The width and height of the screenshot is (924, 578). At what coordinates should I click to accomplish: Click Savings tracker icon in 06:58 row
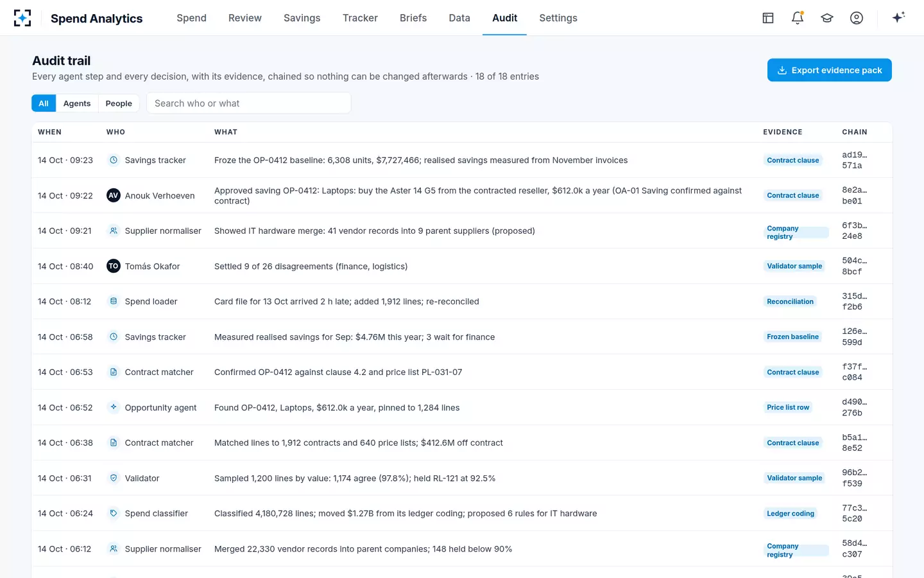(114, 337)
